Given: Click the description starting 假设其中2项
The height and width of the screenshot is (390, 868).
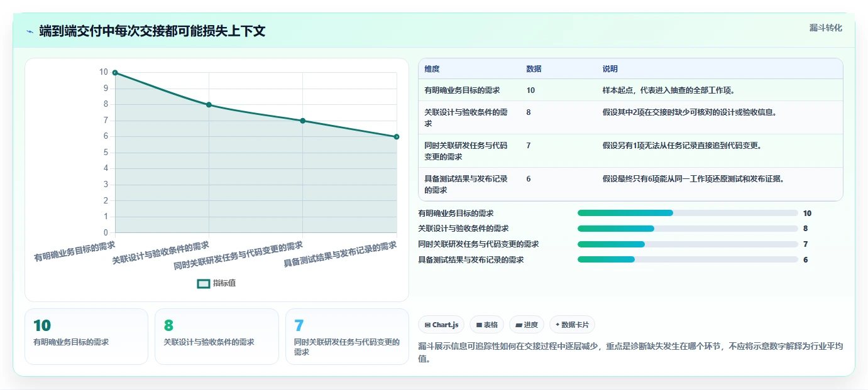Looking at the screenshot, I should point(689,112).
